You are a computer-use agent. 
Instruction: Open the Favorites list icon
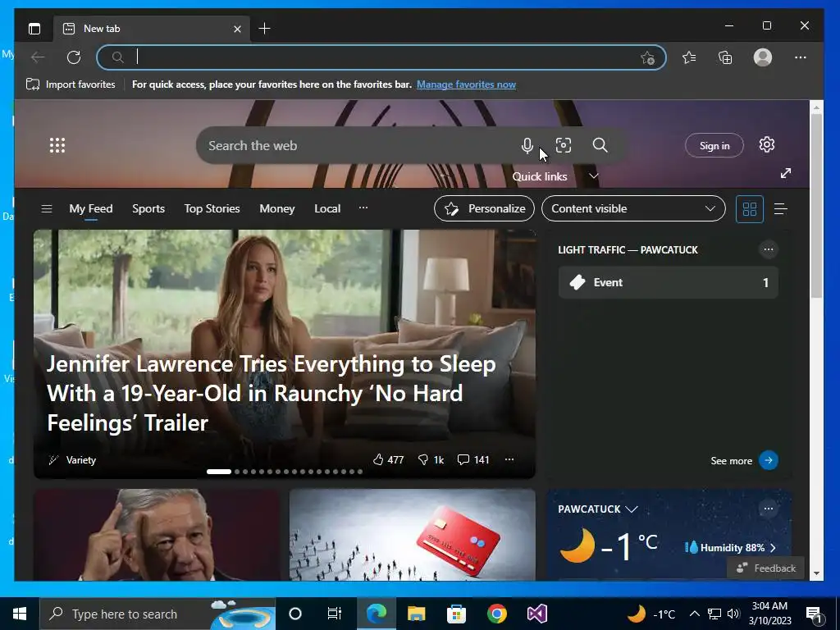(689, 57)
